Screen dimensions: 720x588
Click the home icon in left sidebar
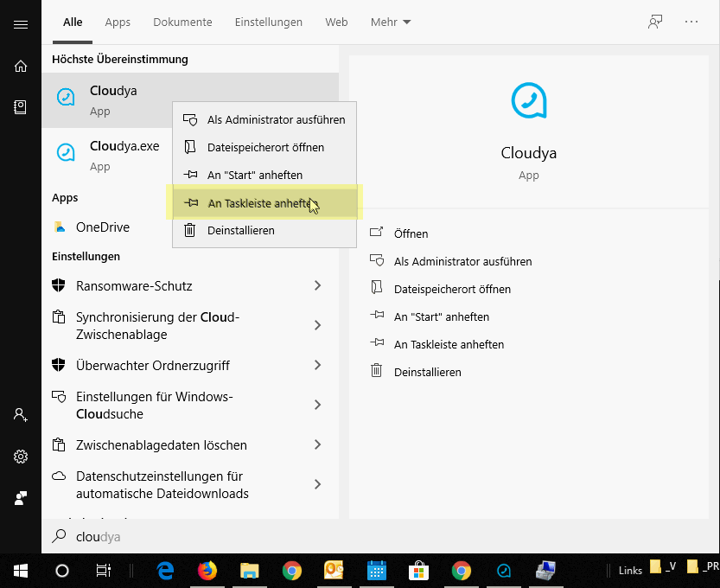click(21, 66)
